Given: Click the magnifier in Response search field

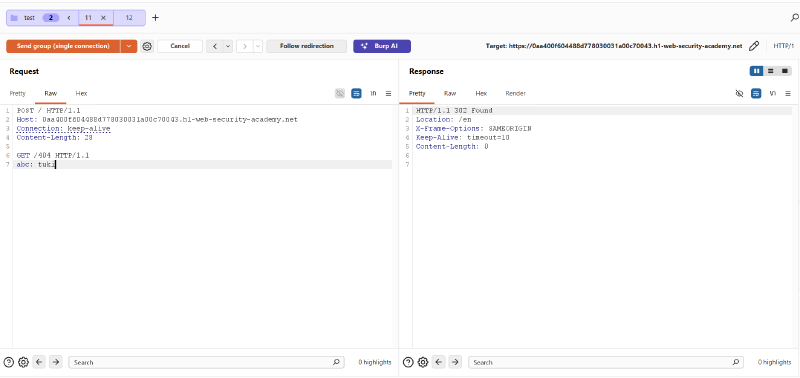Looking at the screenshot, I should 735,363.
